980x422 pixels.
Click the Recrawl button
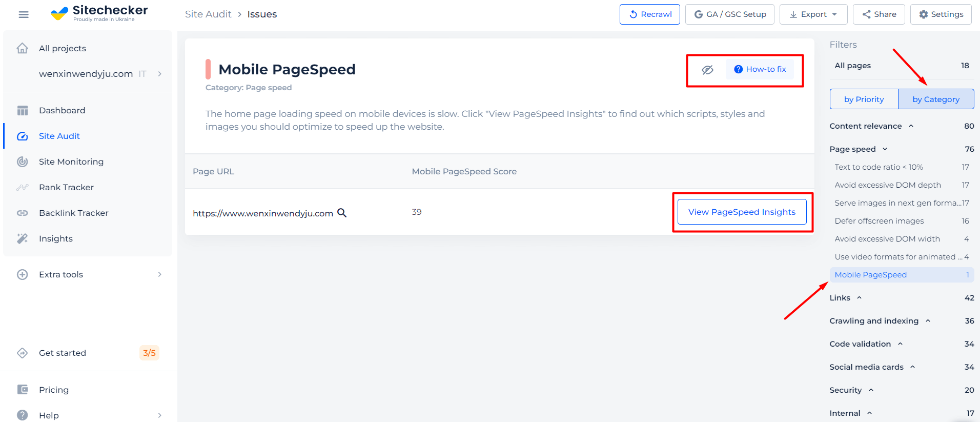click(x=650, y=14)
